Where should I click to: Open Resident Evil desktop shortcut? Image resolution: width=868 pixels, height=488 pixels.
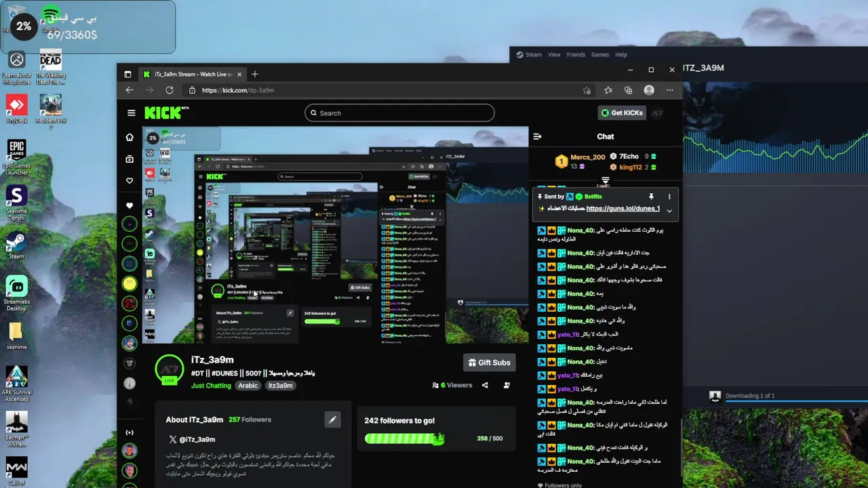click(x=50, y=112)
